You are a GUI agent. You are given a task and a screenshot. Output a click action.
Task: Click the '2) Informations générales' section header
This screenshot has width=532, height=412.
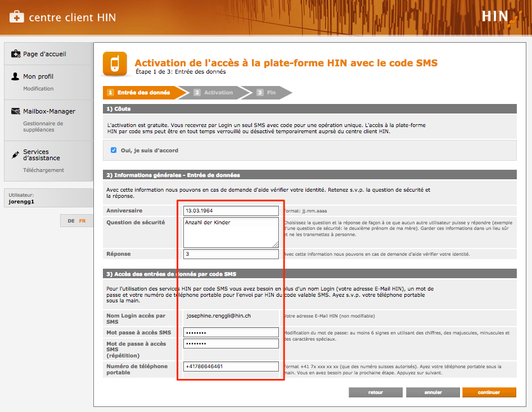click(x=309, y=175)
